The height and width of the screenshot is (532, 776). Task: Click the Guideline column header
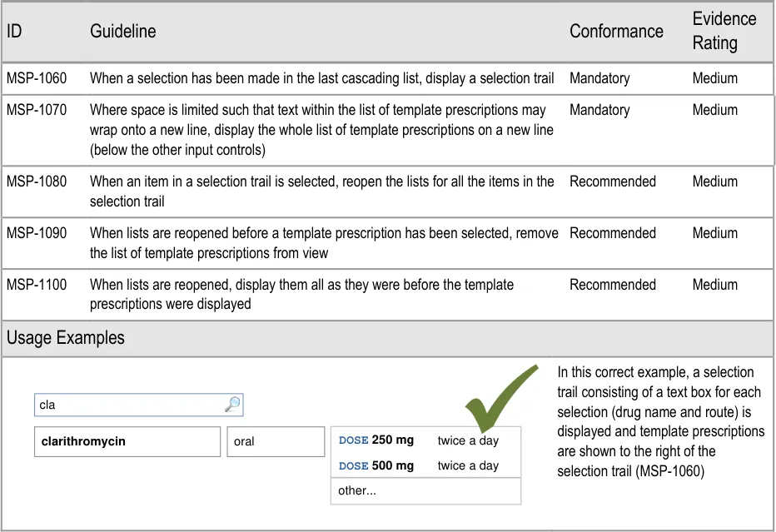(x=122, y=32)
